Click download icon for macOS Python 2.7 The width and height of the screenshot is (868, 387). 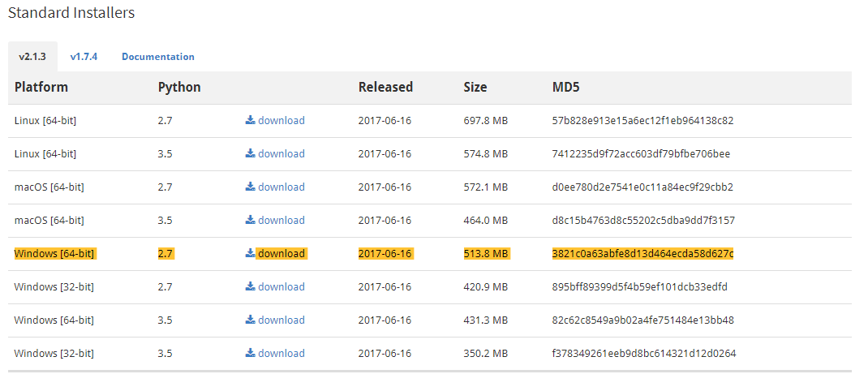(250, 187)
